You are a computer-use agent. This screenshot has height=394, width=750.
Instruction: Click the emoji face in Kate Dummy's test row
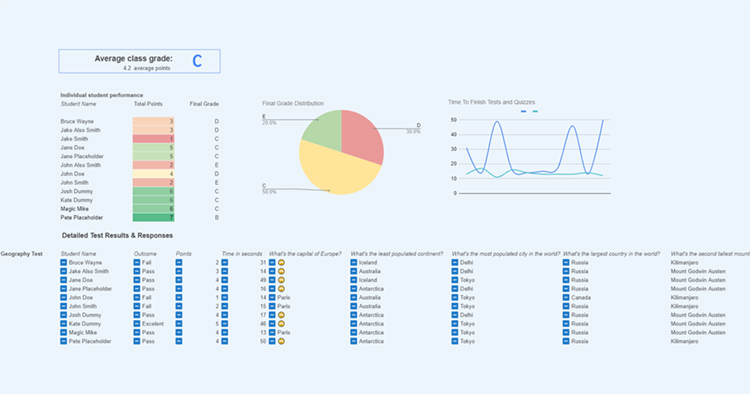pos(281,324)
